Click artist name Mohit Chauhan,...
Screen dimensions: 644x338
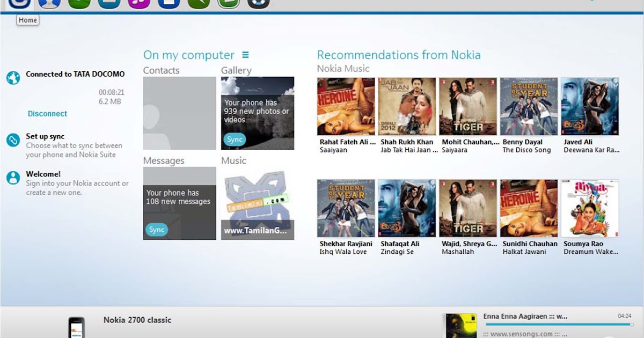471,142
